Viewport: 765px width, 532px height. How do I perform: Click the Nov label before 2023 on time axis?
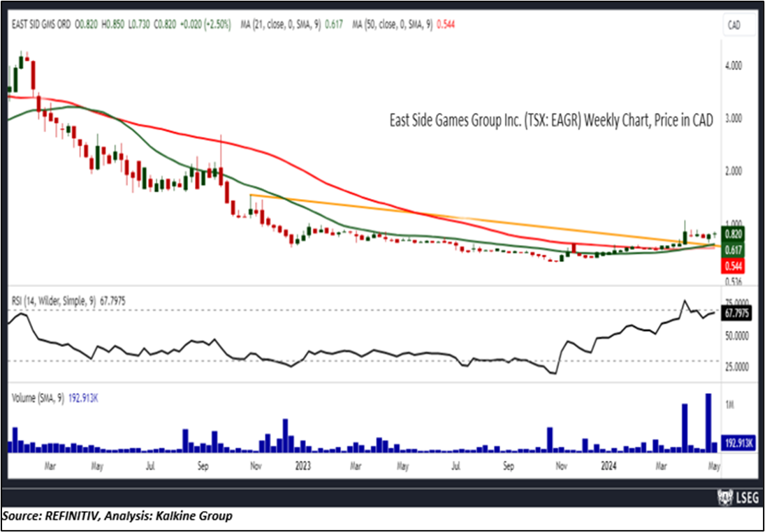[x=255, y=466]
